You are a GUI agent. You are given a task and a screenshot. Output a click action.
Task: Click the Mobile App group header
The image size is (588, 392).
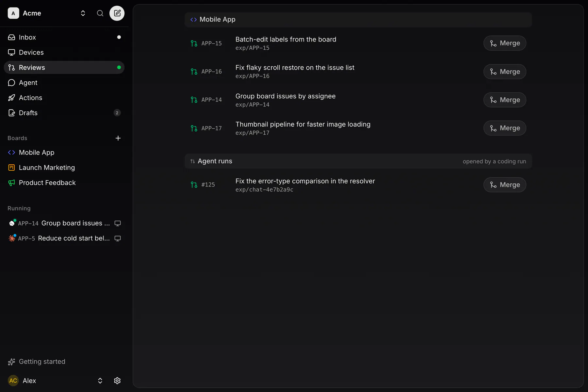(358, 20)
